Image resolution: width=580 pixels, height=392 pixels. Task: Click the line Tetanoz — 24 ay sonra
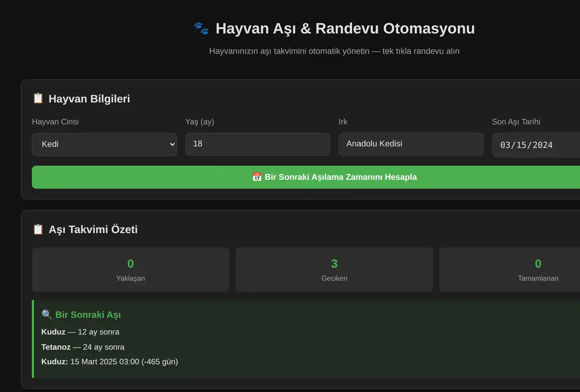[x=83, y=347]
